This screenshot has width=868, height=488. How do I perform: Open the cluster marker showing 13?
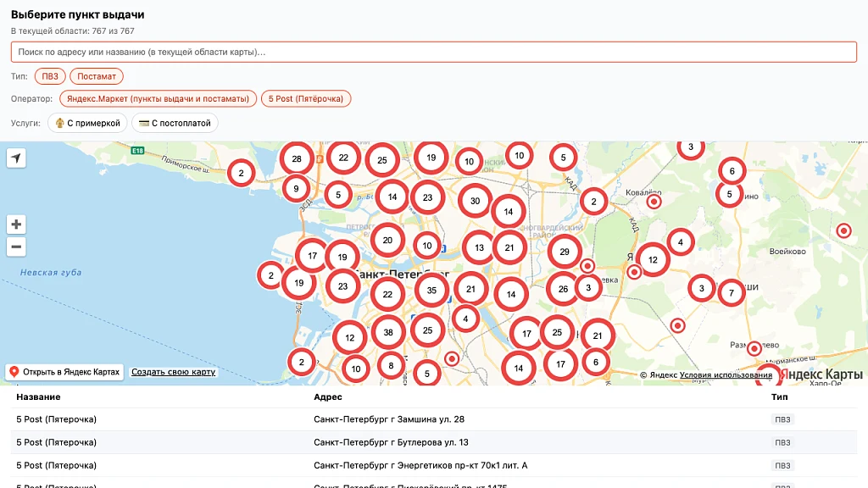[x=480, y=247]
